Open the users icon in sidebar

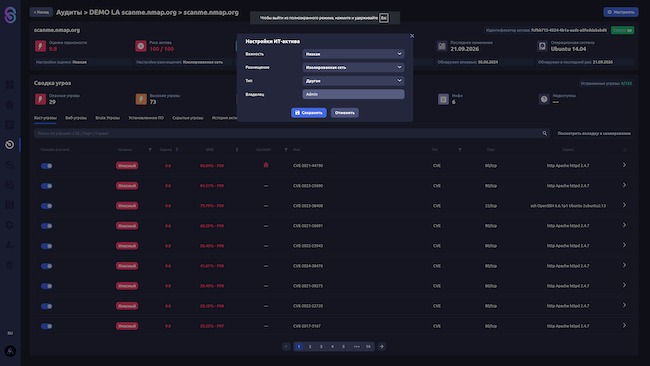tap(10, 245)
